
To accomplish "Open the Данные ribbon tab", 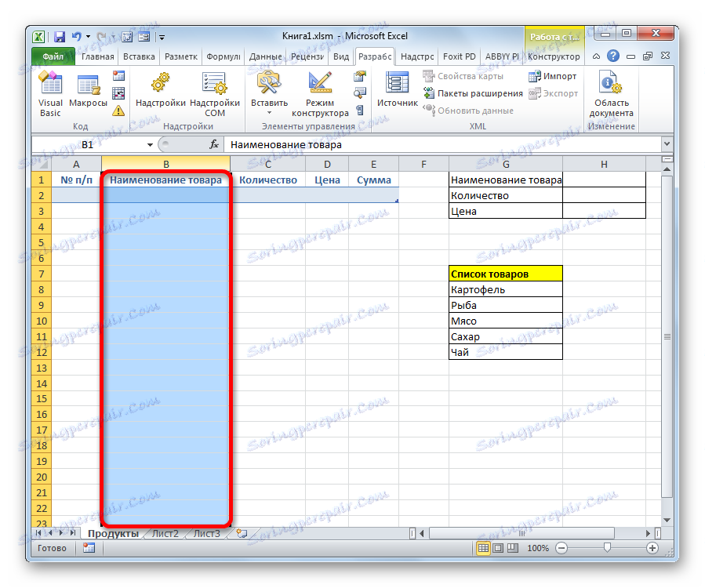I will (265, 56).
